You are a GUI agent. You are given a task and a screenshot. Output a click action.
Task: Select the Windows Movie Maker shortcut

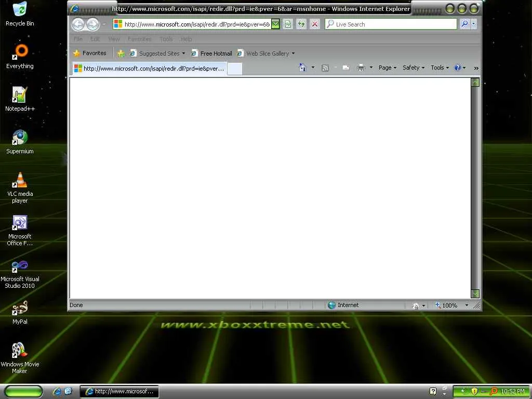(20, 358)
